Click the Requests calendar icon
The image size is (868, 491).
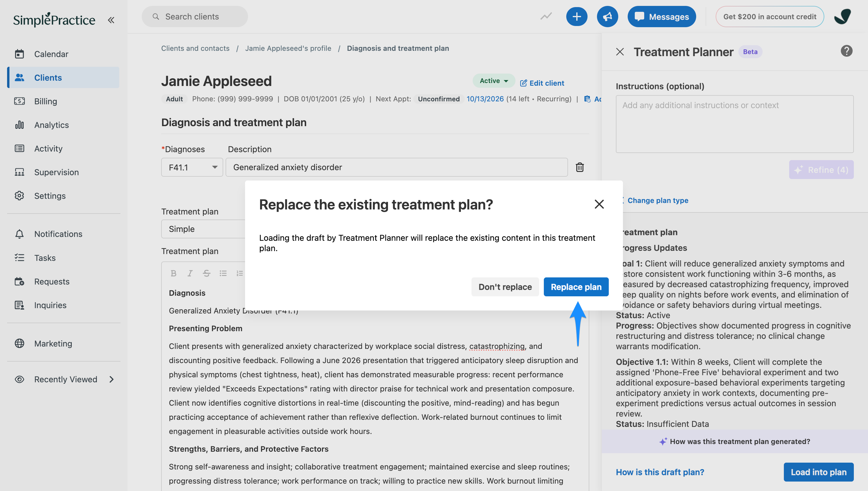(x=19, y=281)
